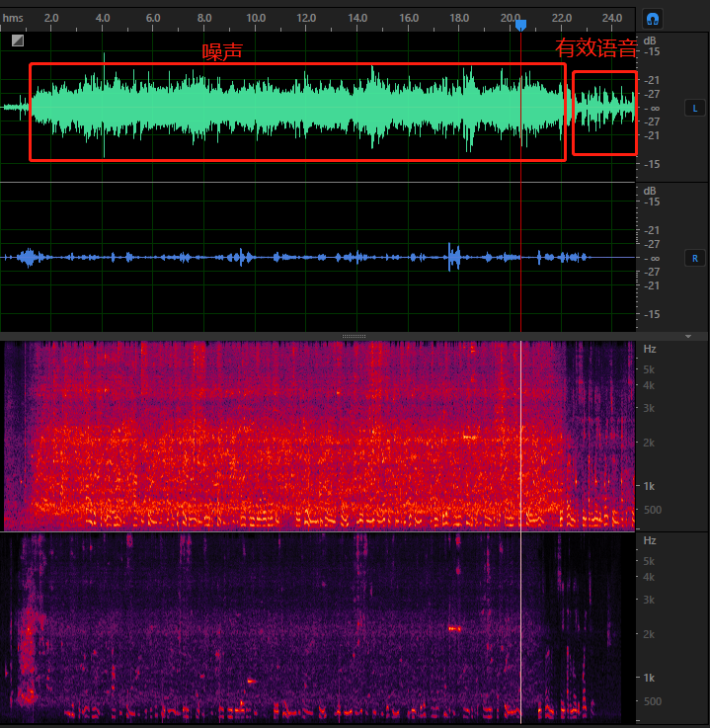Click the 10.0 mark on time ruler

(x=256, y=18)
